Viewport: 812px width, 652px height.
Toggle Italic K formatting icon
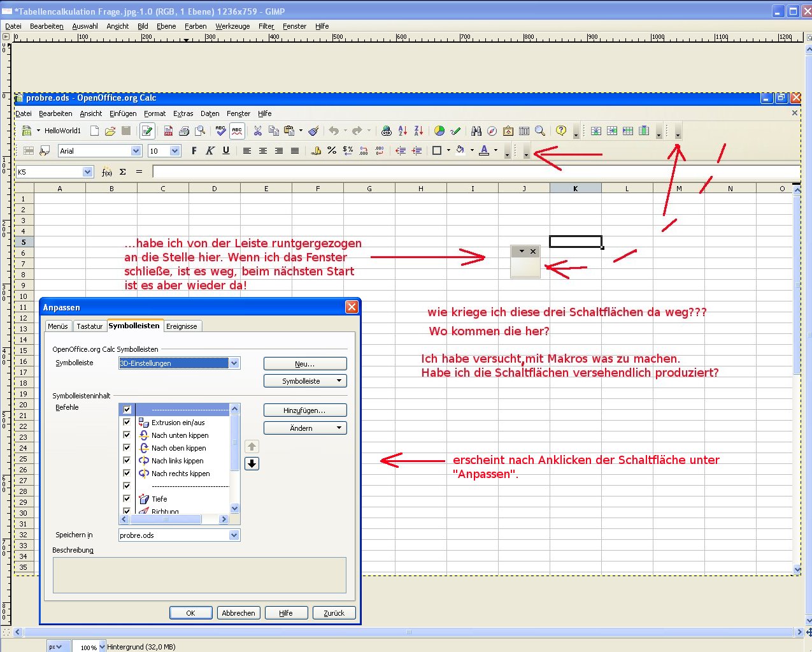[x=210, y=150]
